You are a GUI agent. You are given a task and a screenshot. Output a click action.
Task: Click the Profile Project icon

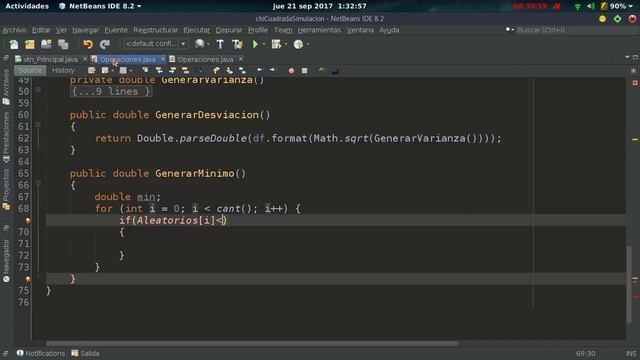click(298, 44)
